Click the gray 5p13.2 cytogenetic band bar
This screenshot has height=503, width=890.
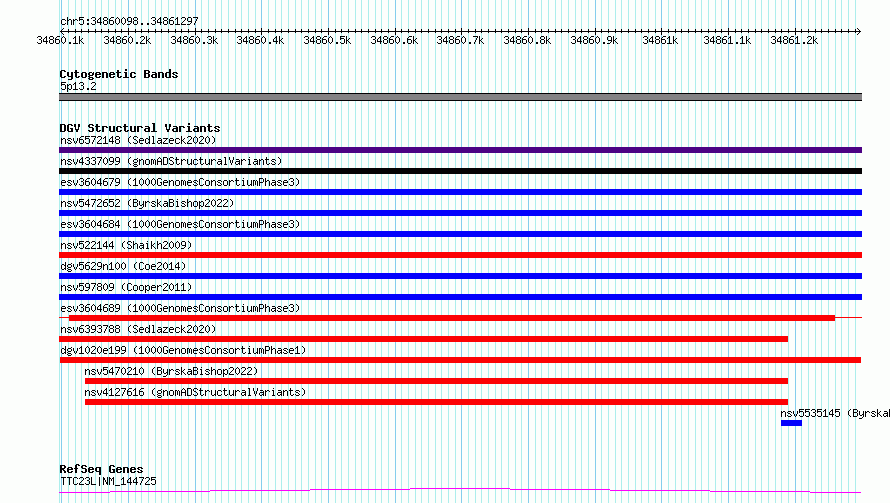point(460,97)
